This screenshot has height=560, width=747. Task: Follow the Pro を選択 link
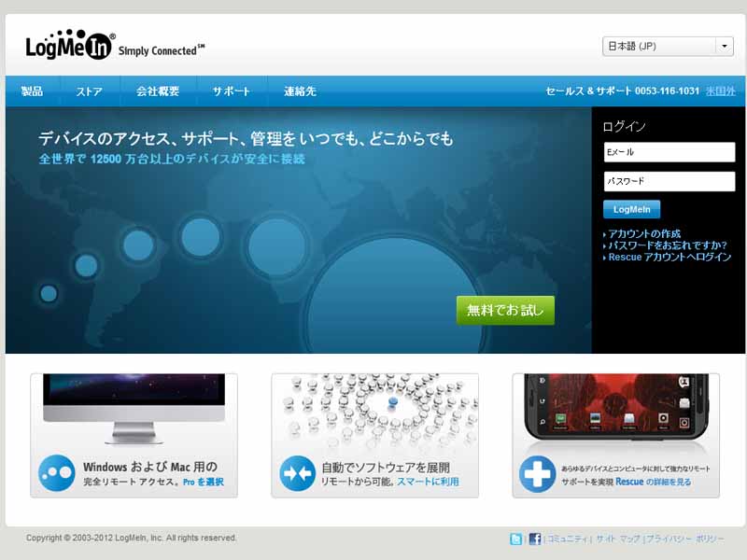(x=204, y=482)
